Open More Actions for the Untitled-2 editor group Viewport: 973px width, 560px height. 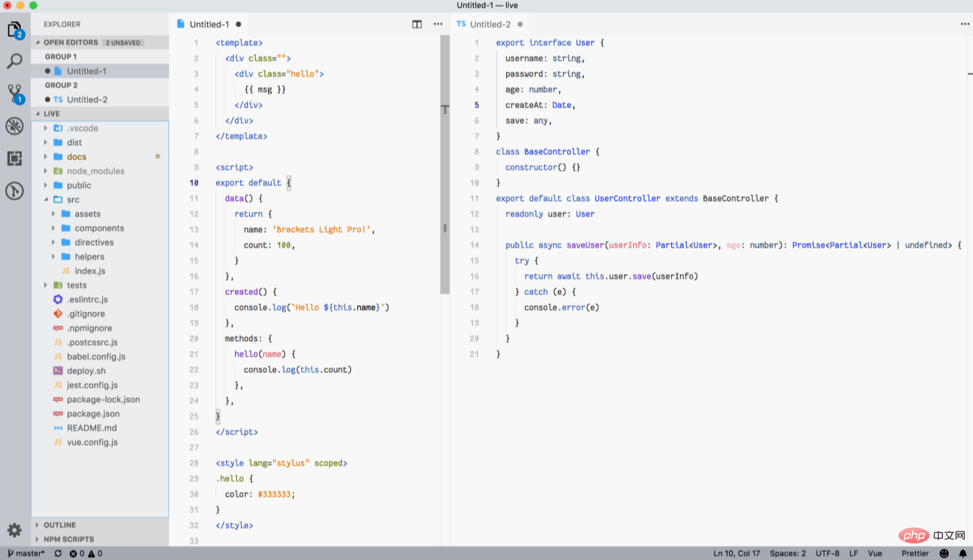coord(965,24)
